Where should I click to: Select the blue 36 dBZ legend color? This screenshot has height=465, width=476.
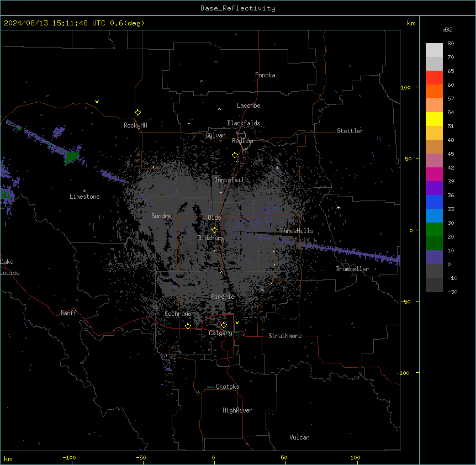pos(434,202)
